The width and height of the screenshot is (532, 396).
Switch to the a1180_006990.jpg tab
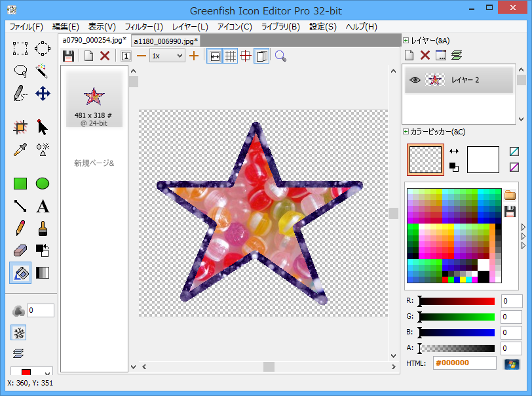click(166, 41)
